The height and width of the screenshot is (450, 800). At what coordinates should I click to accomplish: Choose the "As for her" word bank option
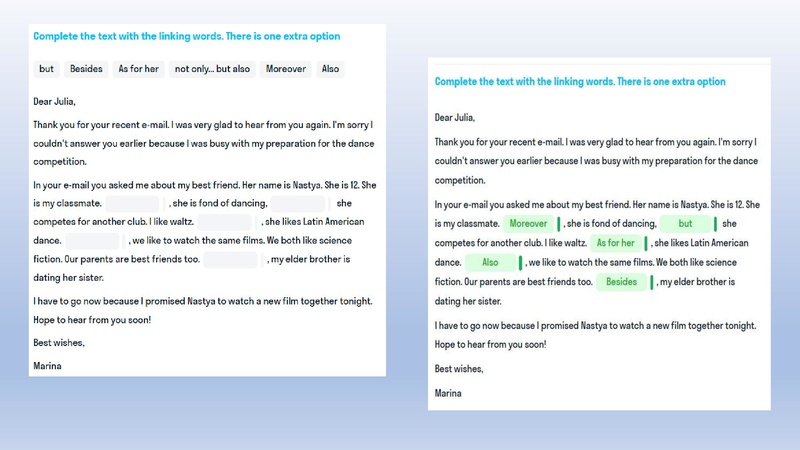pos(138,69)
